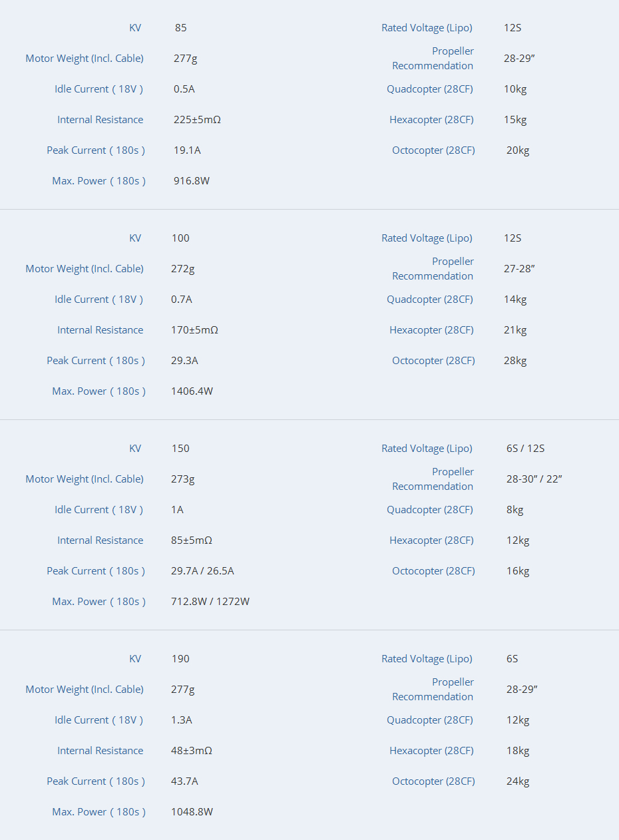Click the 6S / 12S rated voltage value
619x840 pixels.
click(x=525, y=449)
